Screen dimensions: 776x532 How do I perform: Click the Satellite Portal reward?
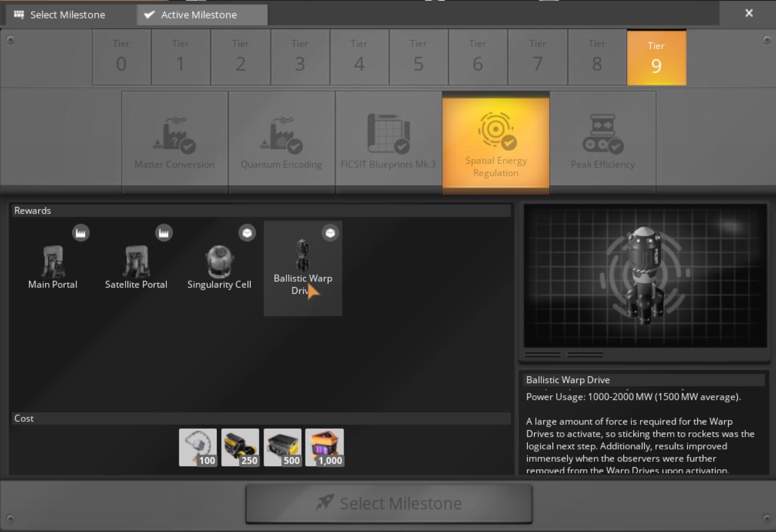click(x=136, y=268)
